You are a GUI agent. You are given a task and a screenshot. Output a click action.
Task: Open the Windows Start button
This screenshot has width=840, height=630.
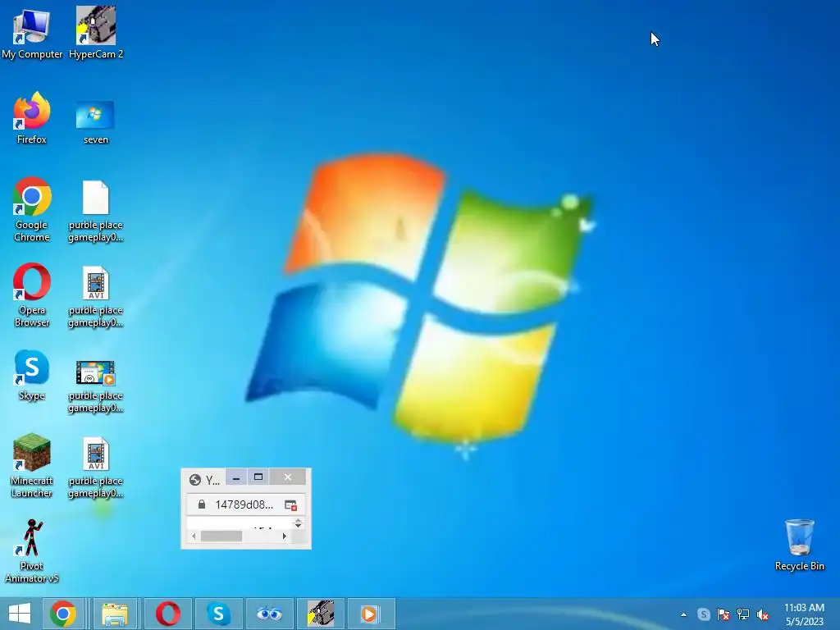coord(20,614)
